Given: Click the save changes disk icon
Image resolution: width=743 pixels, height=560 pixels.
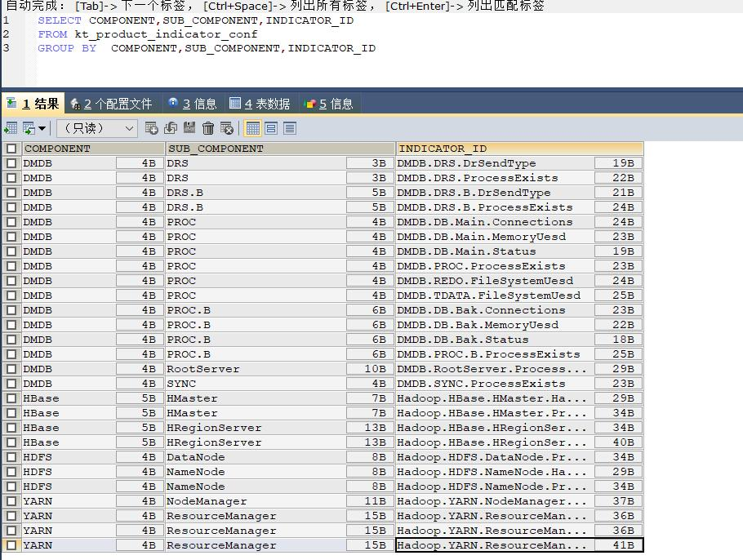Looking at the screenshot, I should tap(190, 128).
